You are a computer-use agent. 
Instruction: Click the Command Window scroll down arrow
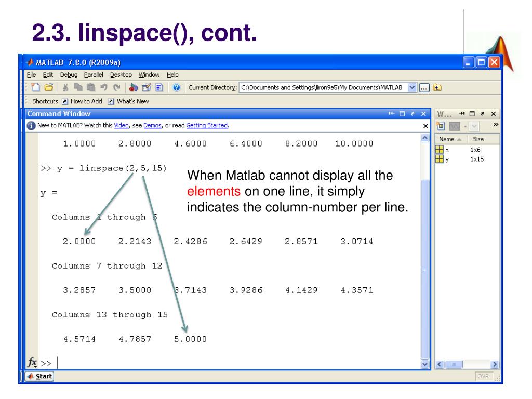pos(425,364)
